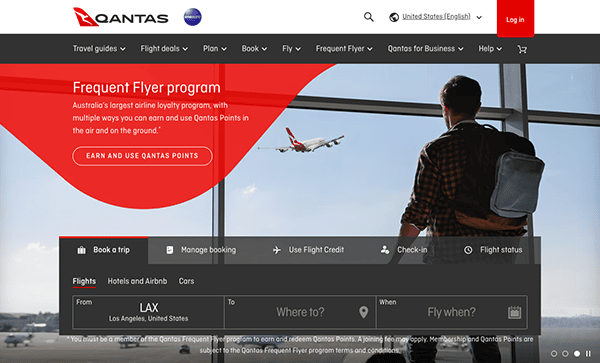Click the Frequent Flyer program heading
The height and width of the screenshot is (363, 600).
pos(147,88)
